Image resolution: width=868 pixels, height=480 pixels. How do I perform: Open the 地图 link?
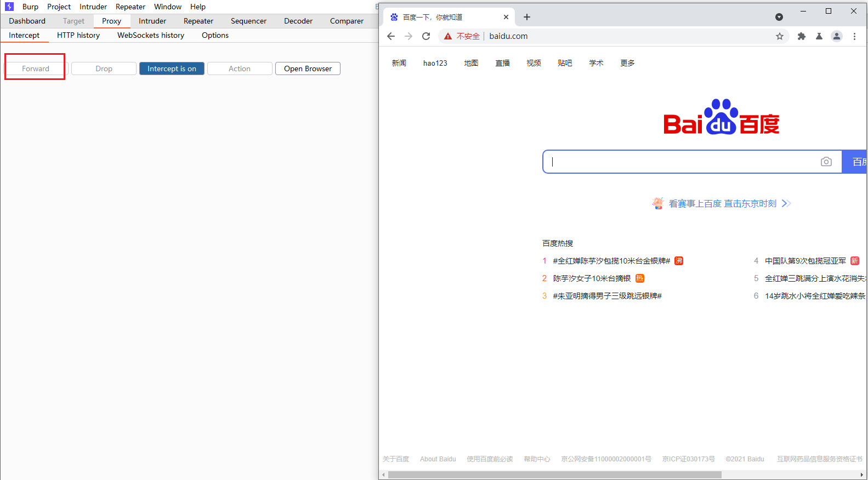471,63
